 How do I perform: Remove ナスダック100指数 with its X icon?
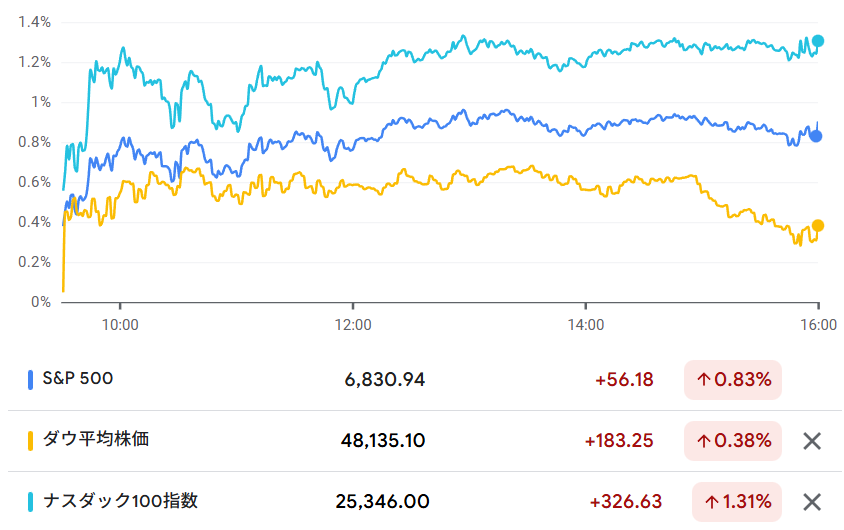[x=813, y=502]
